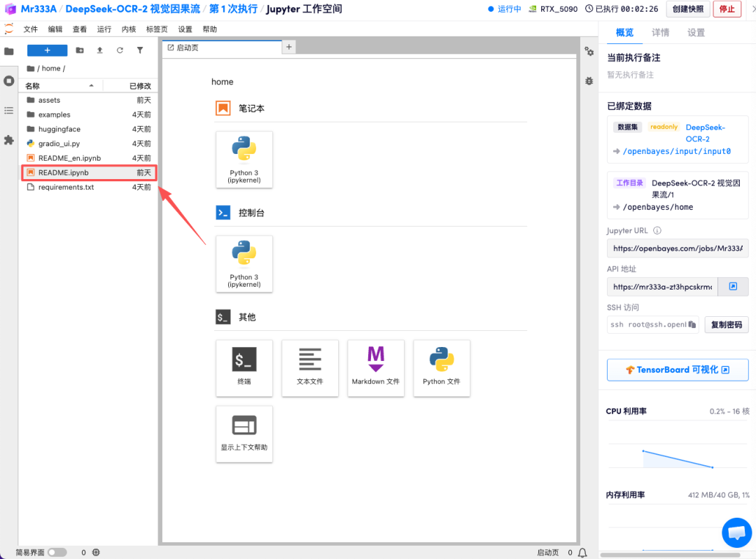Launch Python 3 notebook under 笔记本

point(244,160)
